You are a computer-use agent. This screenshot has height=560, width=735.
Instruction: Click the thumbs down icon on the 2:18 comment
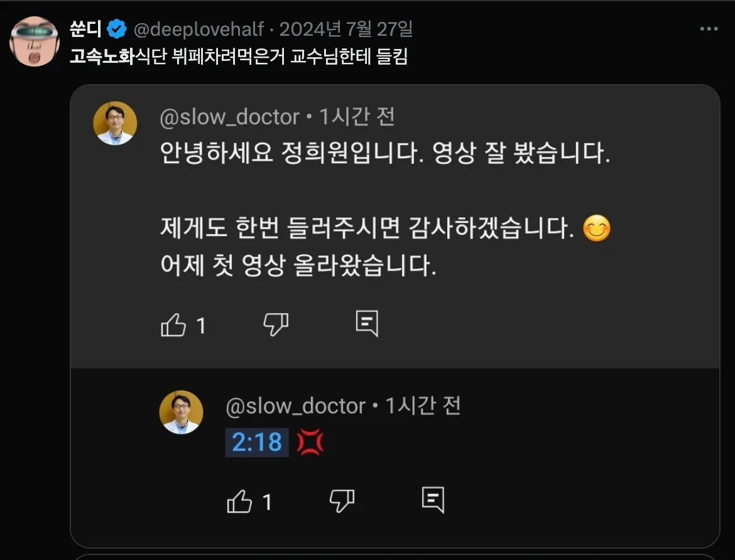click(341, 499)
